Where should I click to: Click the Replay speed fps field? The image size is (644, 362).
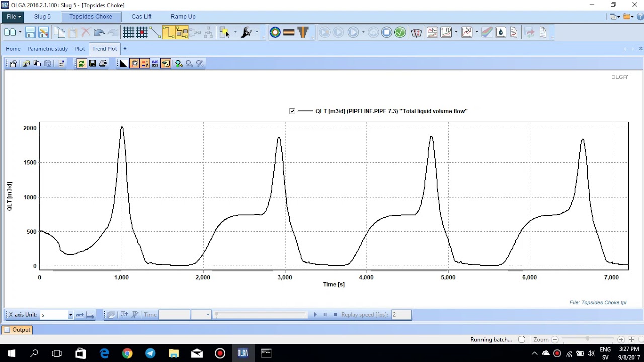401,315
